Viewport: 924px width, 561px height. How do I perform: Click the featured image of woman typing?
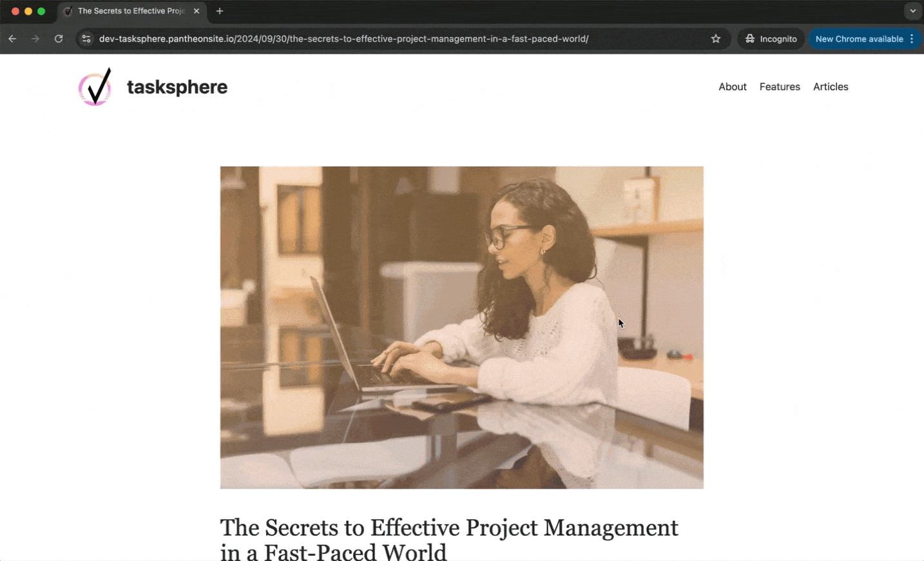(x=462, y=328)
